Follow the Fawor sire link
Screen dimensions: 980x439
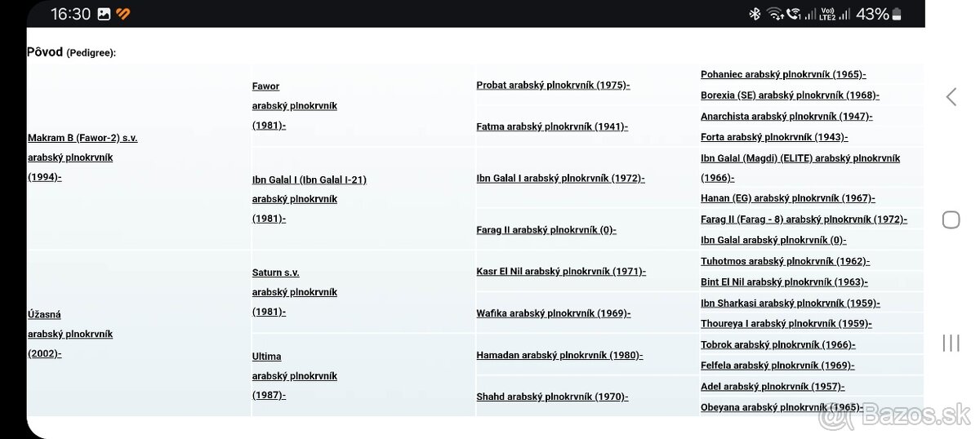coord(265,86)
